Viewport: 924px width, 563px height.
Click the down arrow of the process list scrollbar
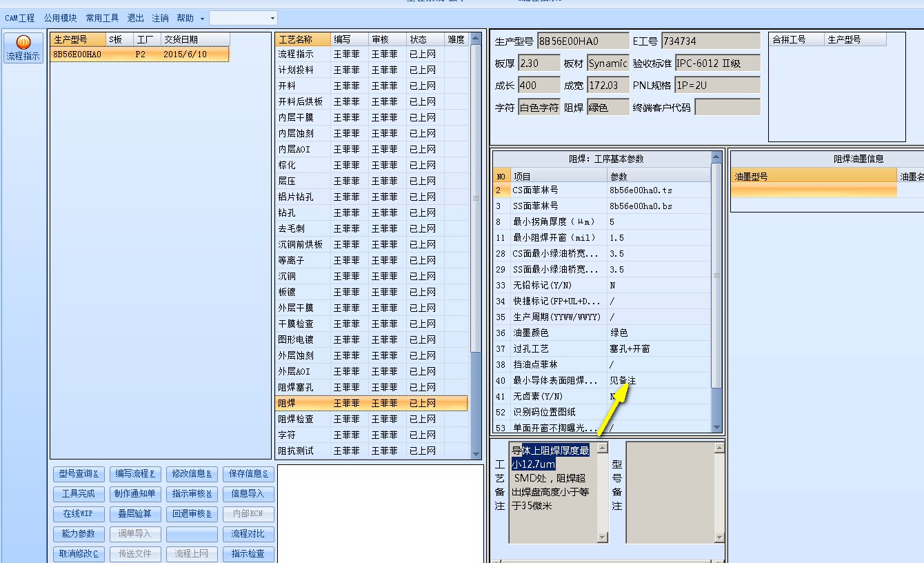pyautogui.click(x=475, y=454)
